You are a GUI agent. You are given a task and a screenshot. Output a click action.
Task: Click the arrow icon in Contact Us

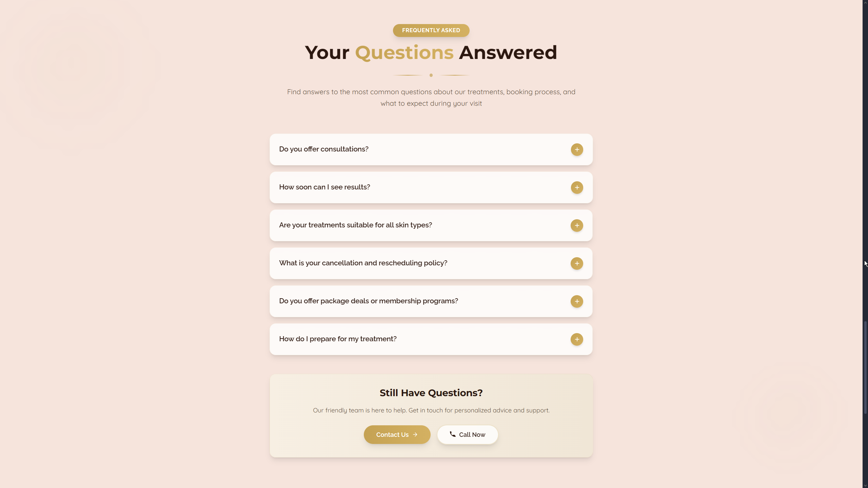(415, 434)
